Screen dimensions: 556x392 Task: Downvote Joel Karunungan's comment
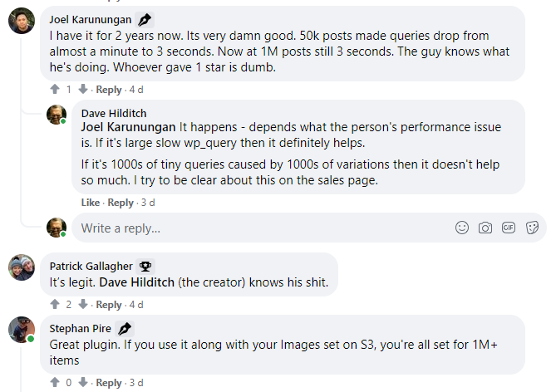[82, 90]
